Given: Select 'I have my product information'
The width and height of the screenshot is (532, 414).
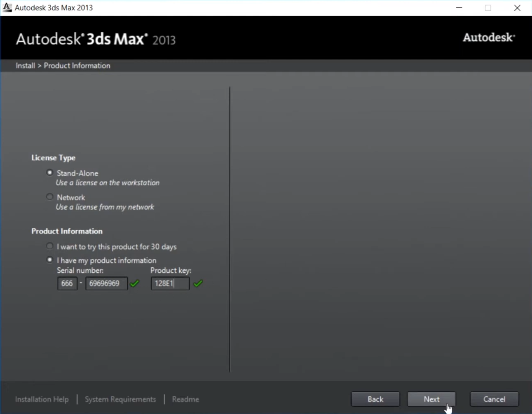Looking at the screenshot, I should tap(50, 260).
